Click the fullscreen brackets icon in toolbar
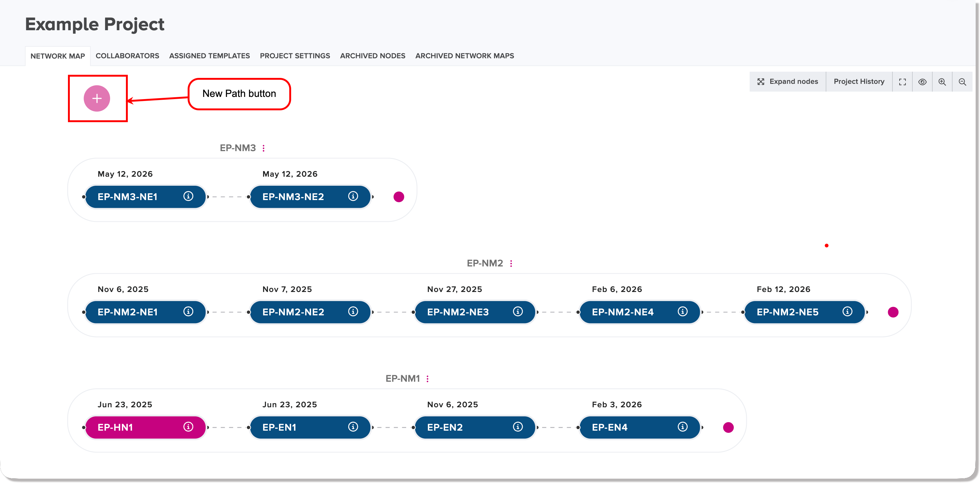 click(902, 82)
